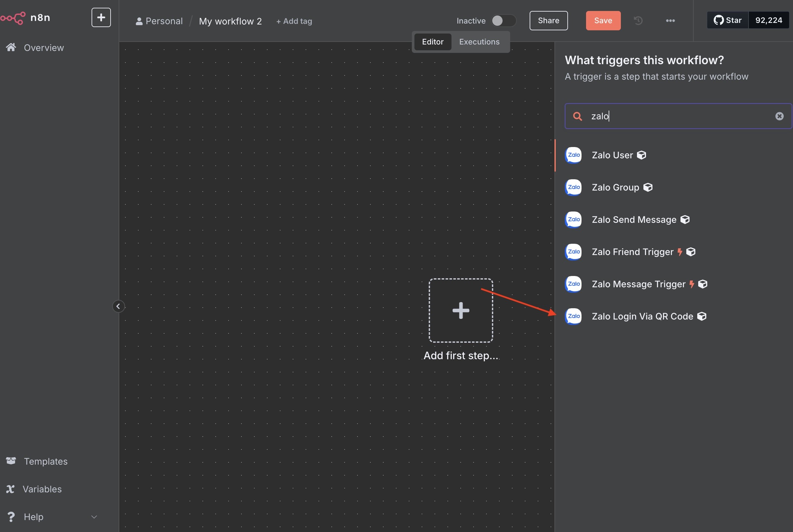
Task: Open Templates from the sidebar
Action: pyautogui.click(x=45, y=461)
